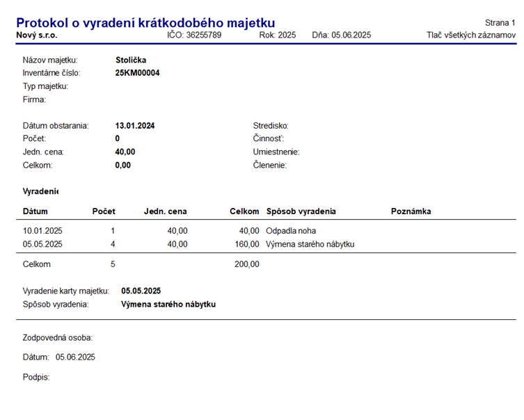
Task: Select acquisition date "13.01.2024"
Action: click(x=135, y=126)
